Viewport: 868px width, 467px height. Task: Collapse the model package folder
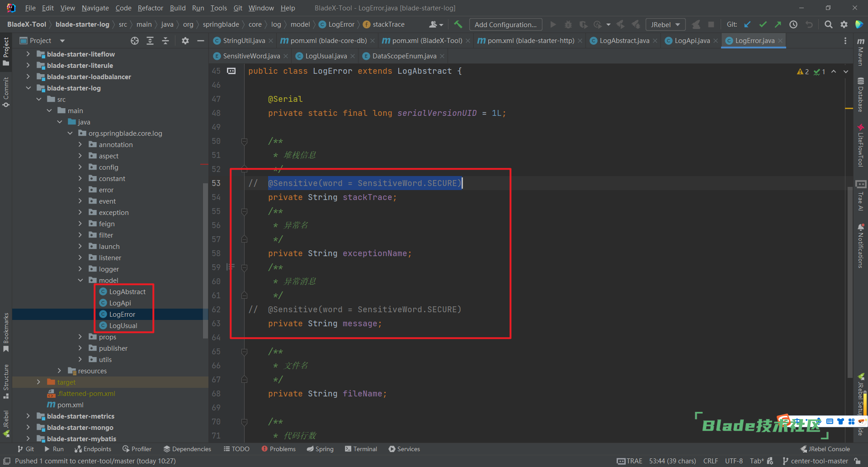[x=80, y=281]
